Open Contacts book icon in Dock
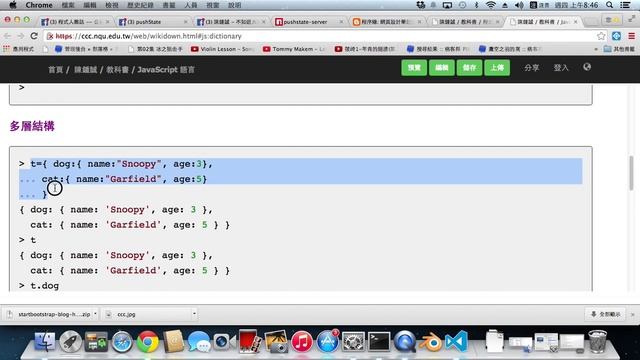Viewport: 640px width, 360px height. 174,341
